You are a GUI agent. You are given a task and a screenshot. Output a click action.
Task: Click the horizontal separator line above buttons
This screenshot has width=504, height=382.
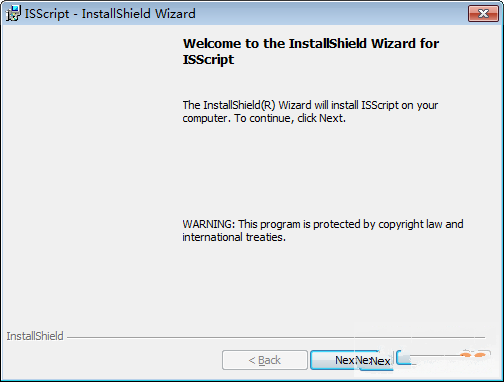276,337
